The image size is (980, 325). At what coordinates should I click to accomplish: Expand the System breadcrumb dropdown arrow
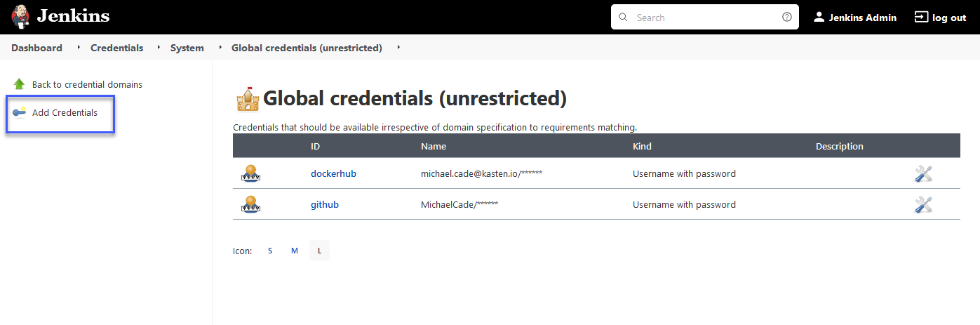click(x=220, y=48)
